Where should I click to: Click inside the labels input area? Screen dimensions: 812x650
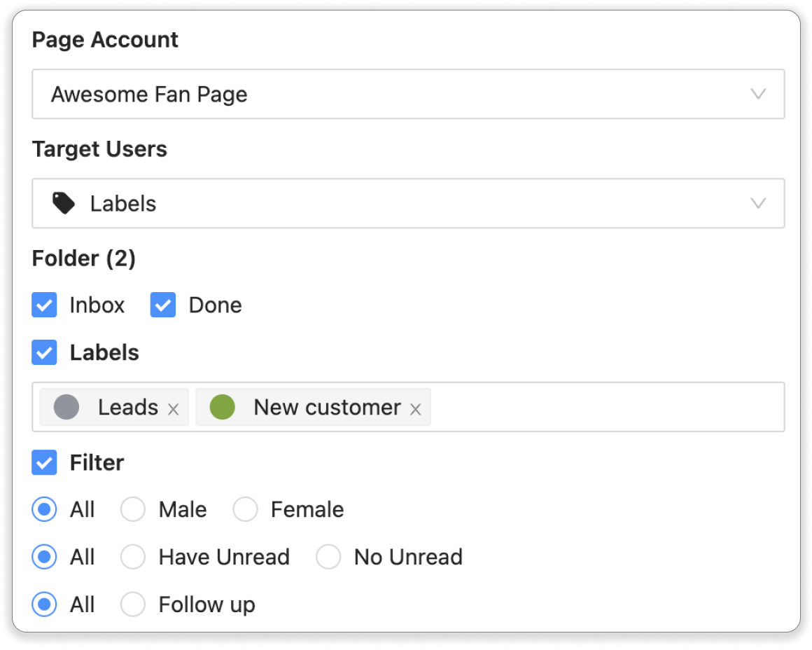coord(595,407)
